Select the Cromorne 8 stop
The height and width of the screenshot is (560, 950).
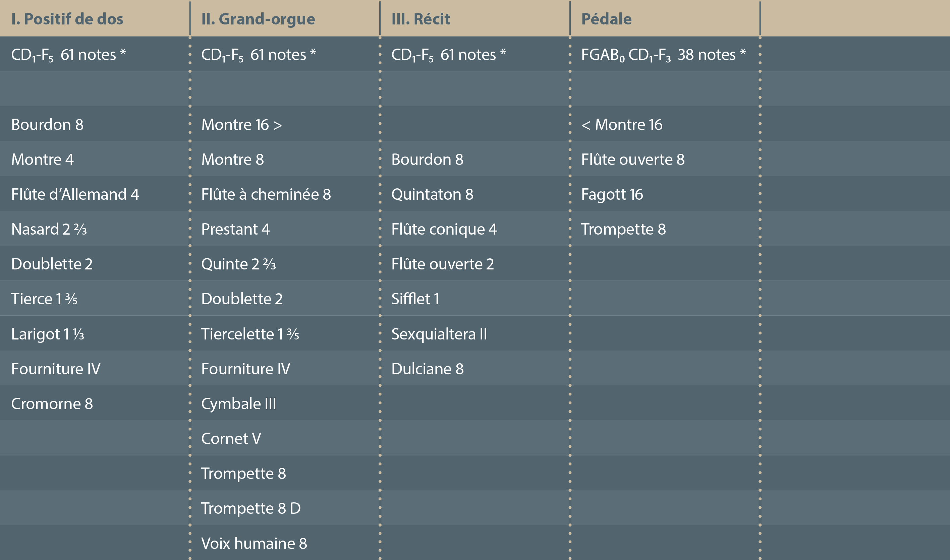52,404
